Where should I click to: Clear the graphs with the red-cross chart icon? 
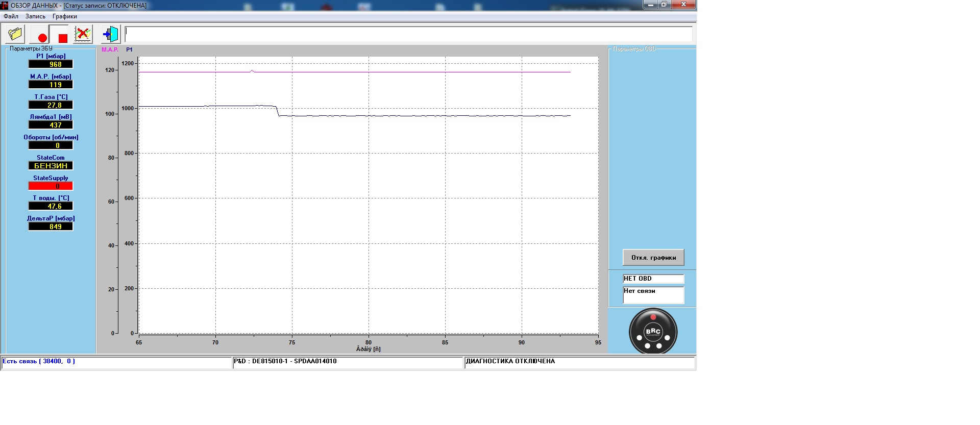(x=83, y=35)
